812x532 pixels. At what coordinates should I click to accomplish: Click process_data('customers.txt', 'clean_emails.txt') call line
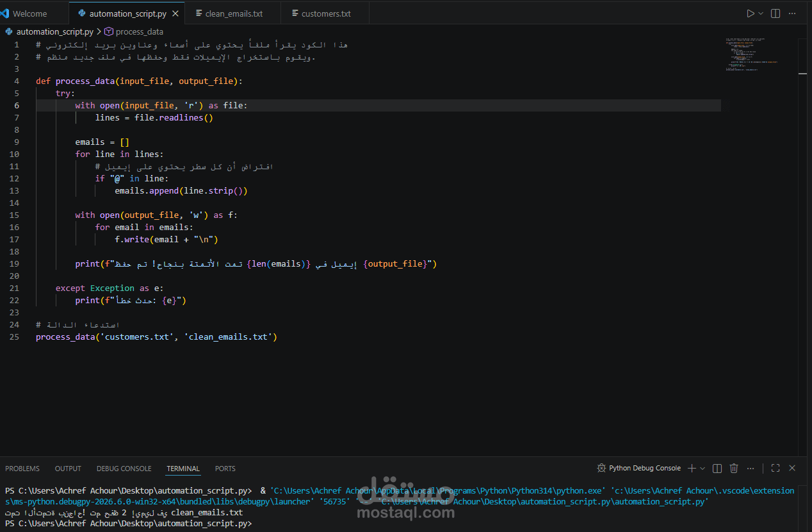coord(156,337)
